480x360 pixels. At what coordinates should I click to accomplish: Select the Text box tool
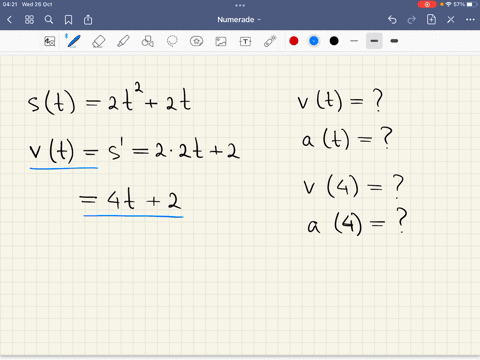click(245, 41)
